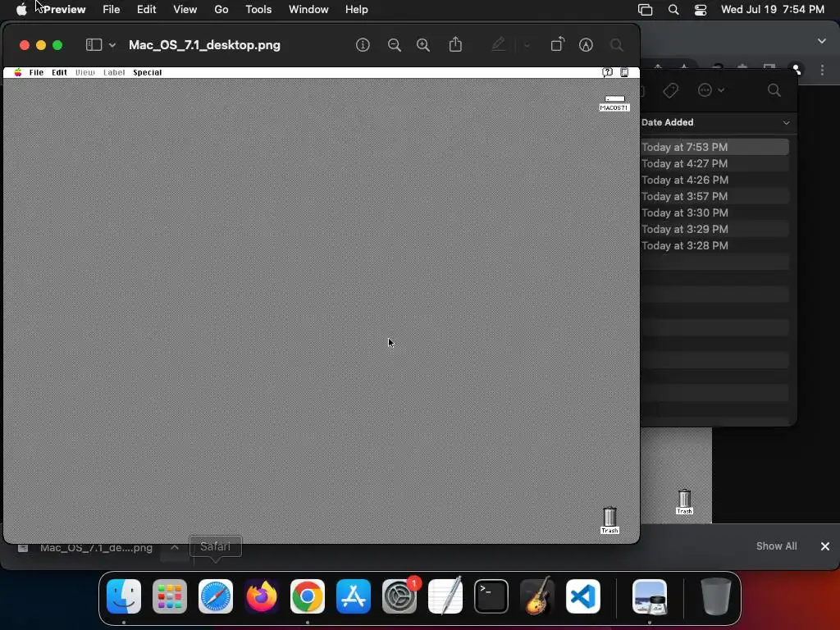The width and height of the screenshot is (840, 630).
Task: Open the Trash in the Dock
Action: [715, 596]
